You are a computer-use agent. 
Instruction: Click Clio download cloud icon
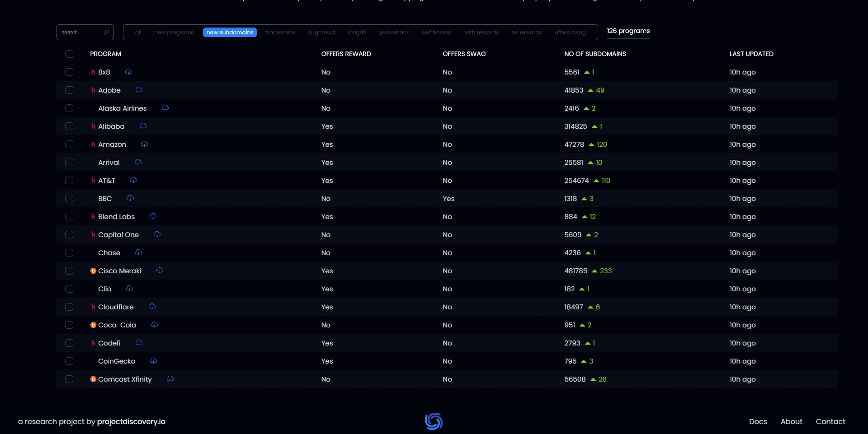tap(129, 289)
